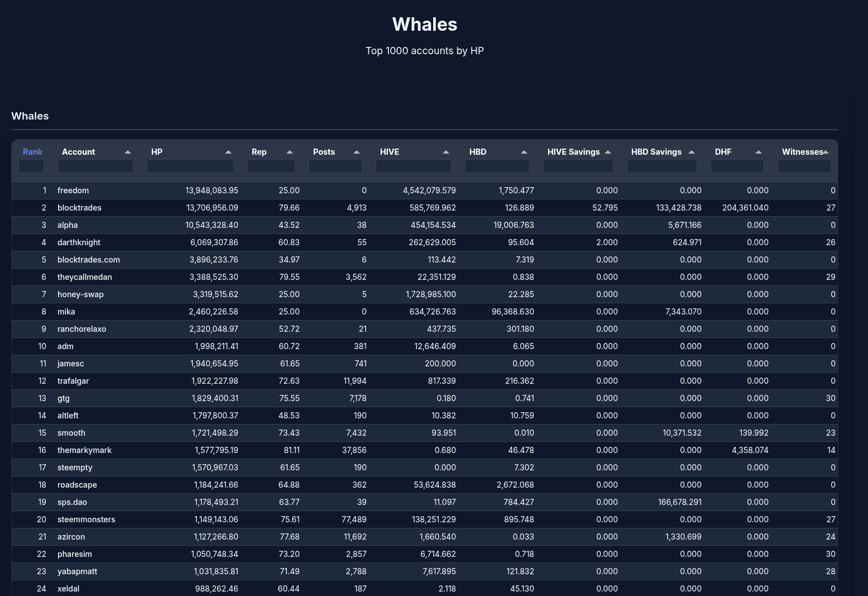
Task: Click the Posts filter input field
Action: coord(335,166)
